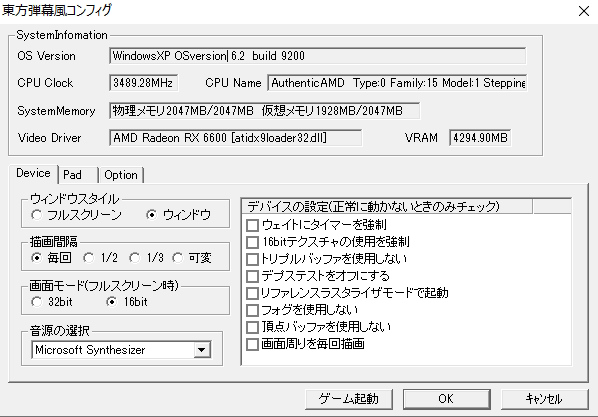This screenshot has width=598, height=417.
Task: Switch to the Option tab
Action: pos(121,175)
